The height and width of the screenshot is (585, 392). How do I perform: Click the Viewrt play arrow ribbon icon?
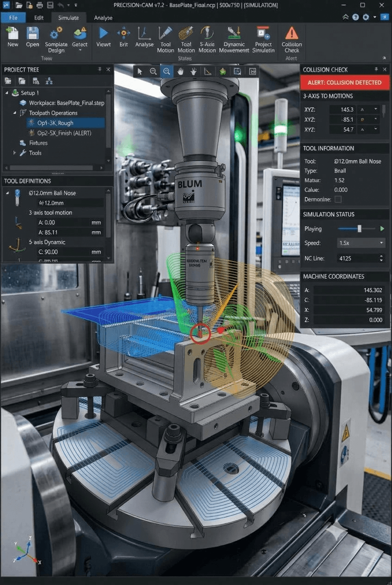click(x=104, y=33)
